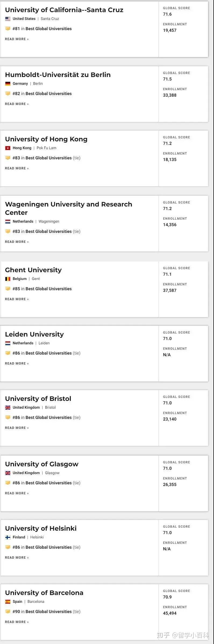214x644 pixels.
Task: Click the rank badge icon beside #85
Action: click(8, 289)
